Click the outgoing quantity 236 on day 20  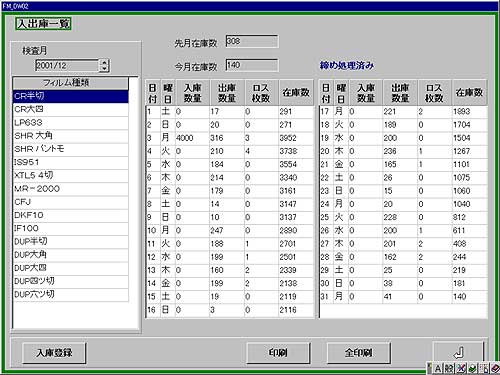pyautogui.click(x=400, y=151)
